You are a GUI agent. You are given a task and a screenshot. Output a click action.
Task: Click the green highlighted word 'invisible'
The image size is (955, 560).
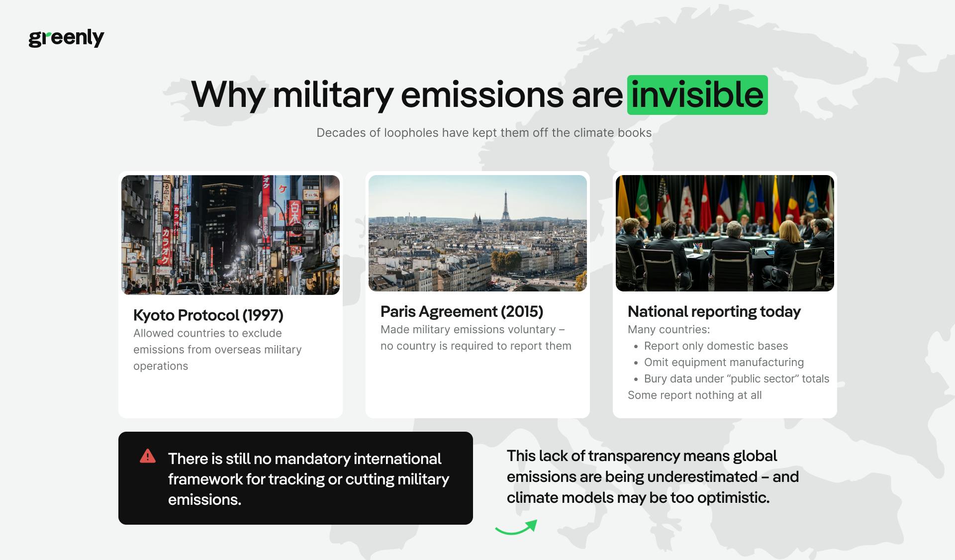point(697,95)
